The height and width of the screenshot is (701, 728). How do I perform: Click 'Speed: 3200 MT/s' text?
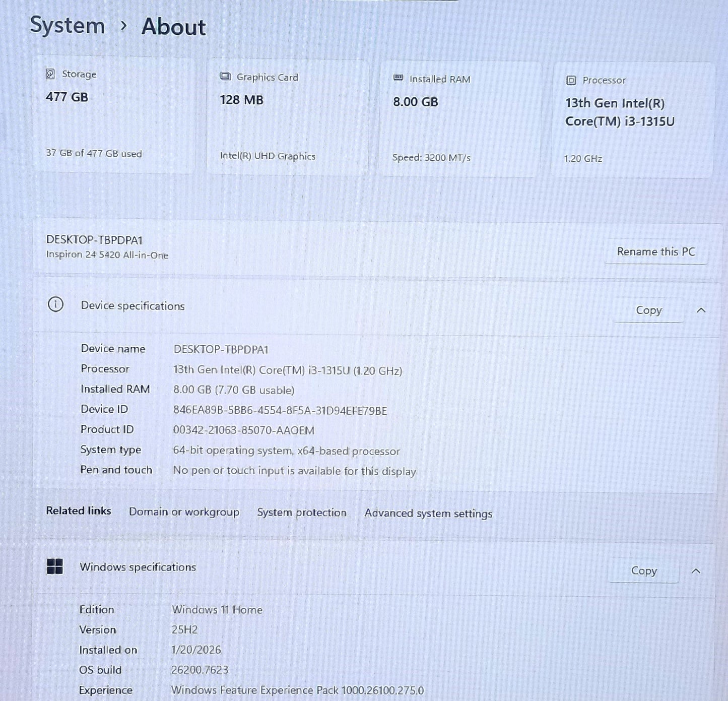coord(431,157)
